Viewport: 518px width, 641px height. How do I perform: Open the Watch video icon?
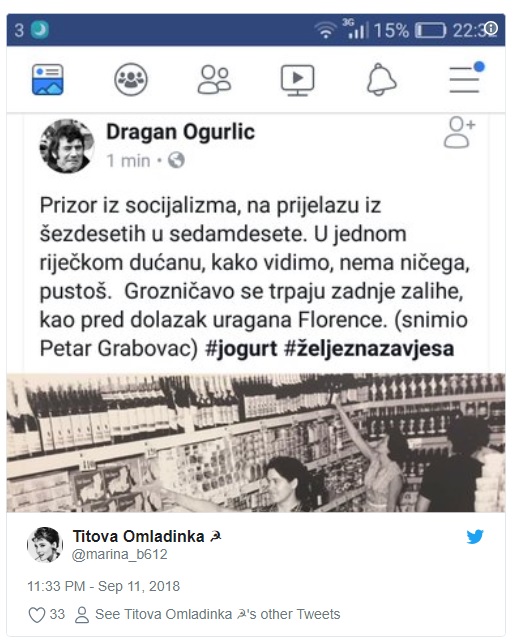tap(298, 80)
